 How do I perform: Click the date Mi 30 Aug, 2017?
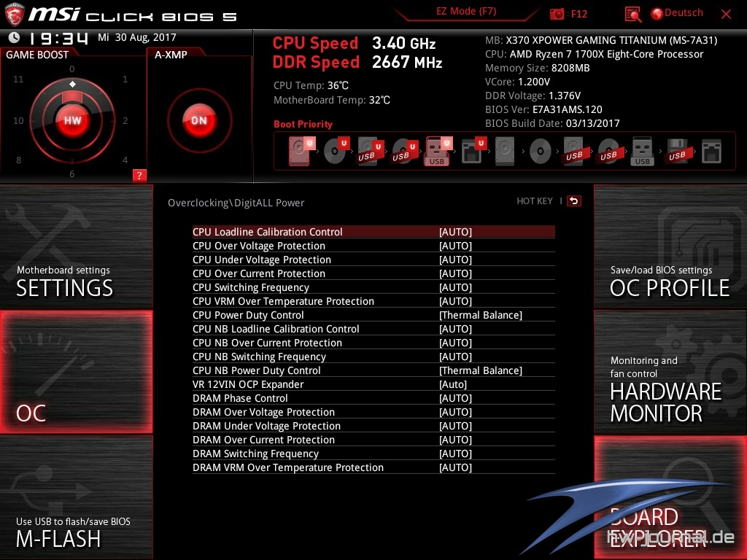point(137,37)
